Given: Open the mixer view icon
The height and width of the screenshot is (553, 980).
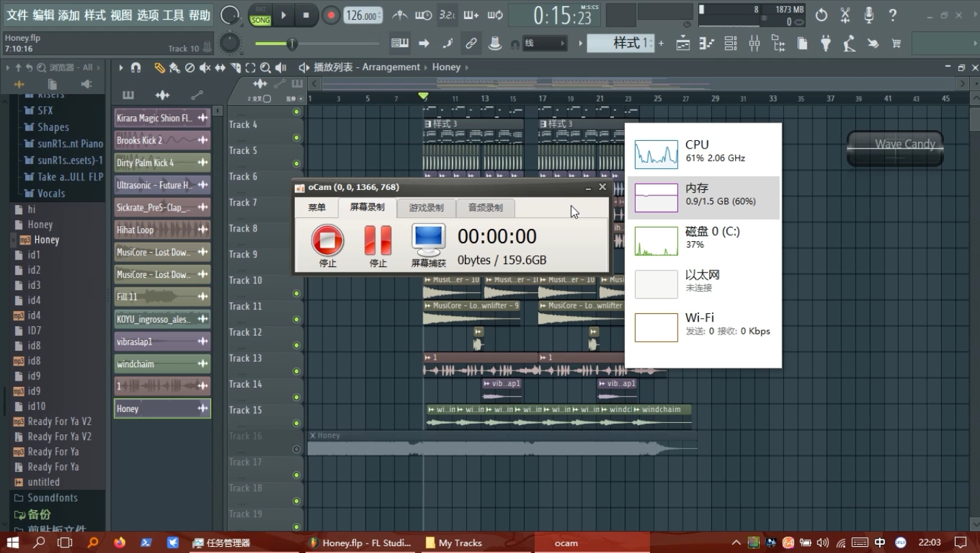Looking at the screenshot, I should tap(754, 44).
